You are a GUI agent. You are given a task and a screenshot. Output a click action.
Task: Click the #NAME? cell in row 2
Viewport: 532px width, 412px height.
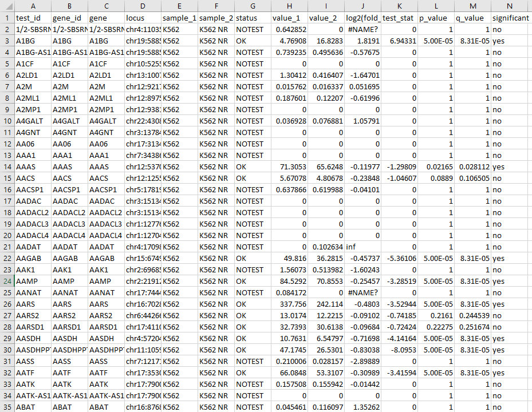(362, 29)
